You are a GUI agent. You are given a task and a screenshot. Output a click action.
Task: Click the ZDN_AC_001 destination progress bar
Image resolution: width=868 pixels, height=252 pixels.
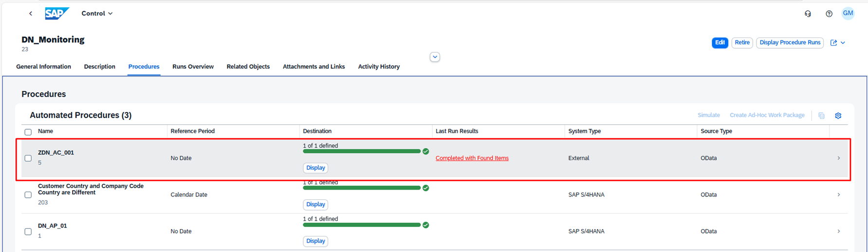(361, 152)
